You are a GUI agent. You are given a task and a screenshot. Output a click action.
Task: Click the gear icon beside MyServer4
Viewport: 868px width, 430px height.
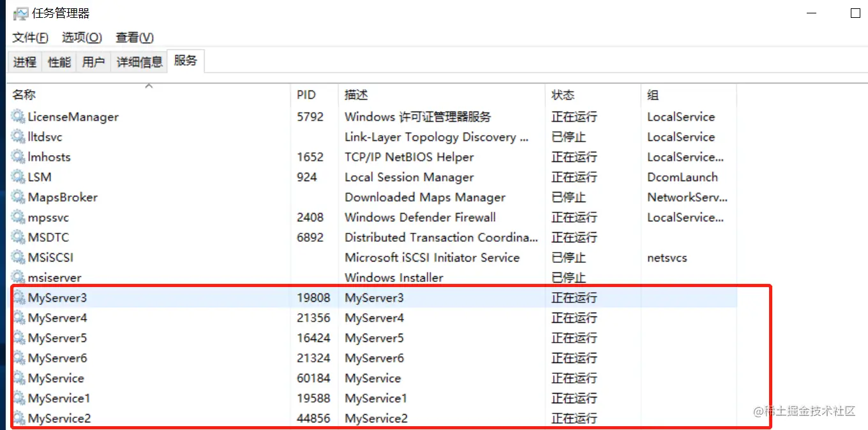point(18,318)
